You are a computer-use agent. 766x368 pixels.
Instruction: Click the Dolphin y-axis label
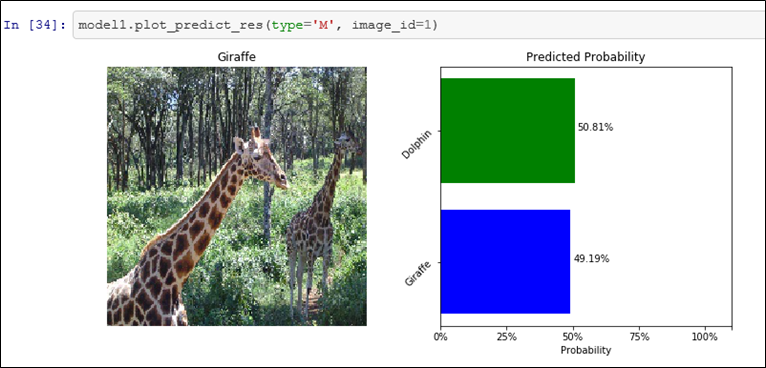(x=412, y=145)
